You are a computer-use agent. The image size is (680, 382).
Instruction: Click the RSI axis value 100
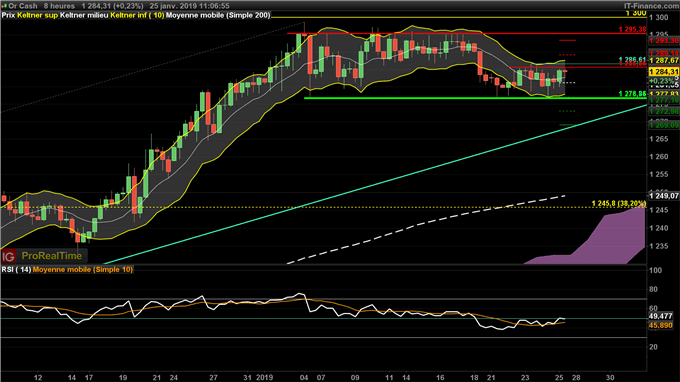[x=655, y=271]
